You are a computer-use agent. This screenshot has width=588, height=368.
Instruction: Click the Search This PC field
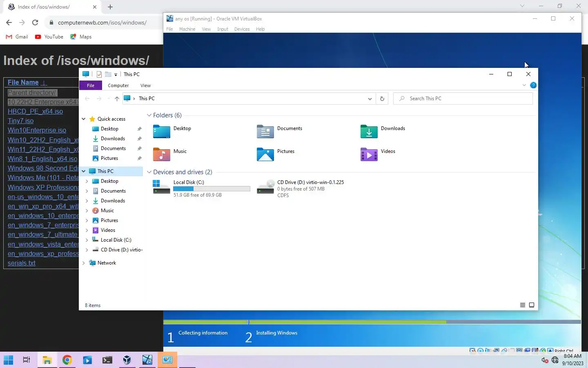pos(463,99)
